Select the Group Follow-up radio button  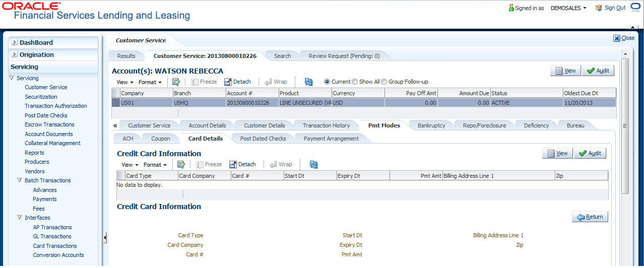pos(384,82)
